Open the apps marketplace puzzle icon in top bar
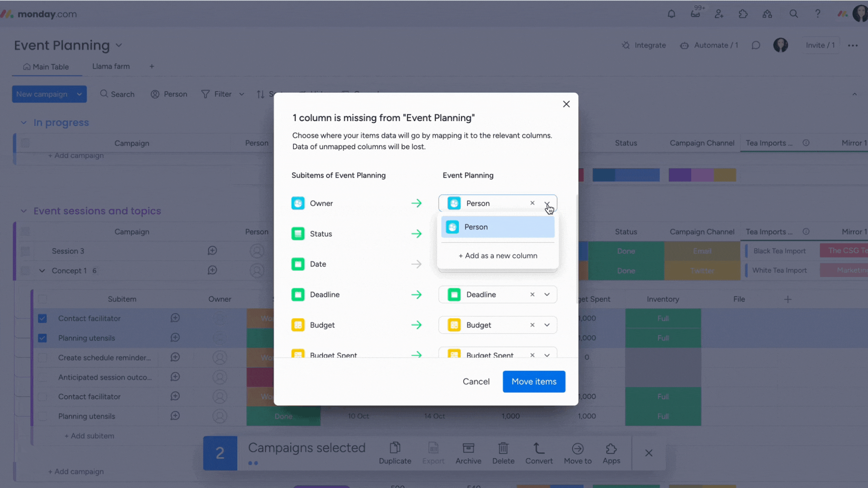Image resolution: width=868 pixels, height=488 pixels. [x=743, y=14]
